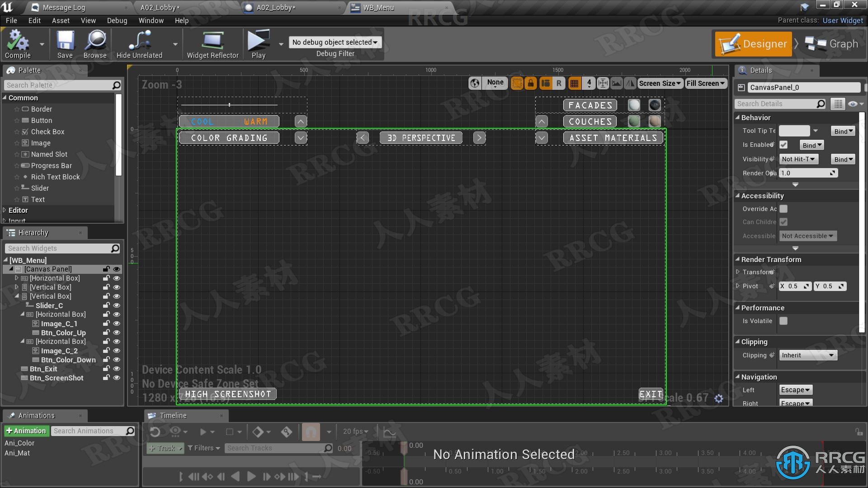Open the 20 fps frame rate dropdown
The width and height of the screenshot is (868, 488).
point(355,432)
